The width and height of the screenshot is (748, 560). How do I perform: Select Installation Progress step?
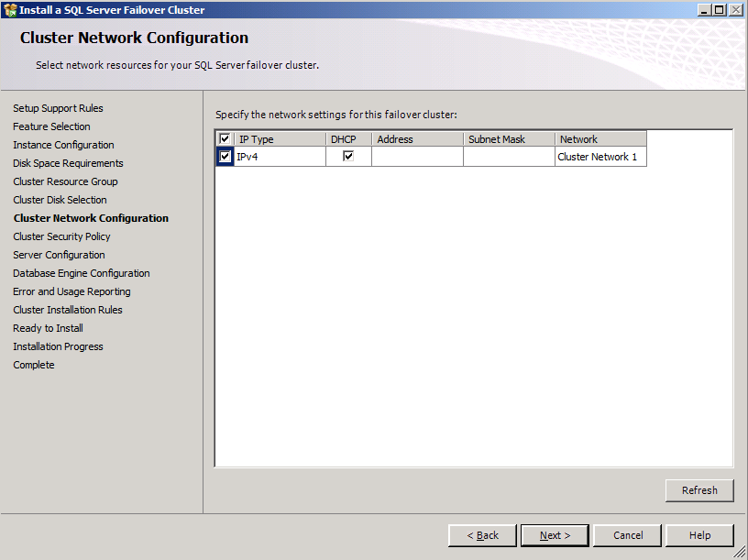pyautogui.click(x=58, y=346)
